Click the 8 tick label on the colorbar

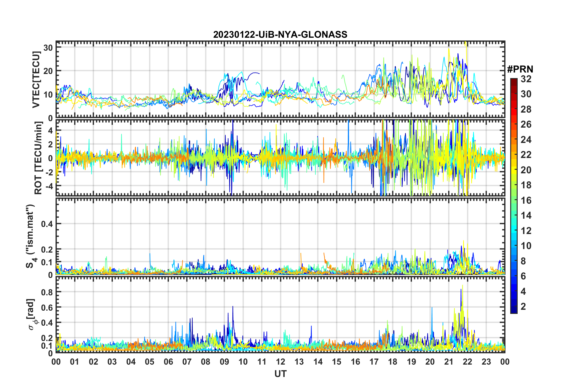[524, 261]
